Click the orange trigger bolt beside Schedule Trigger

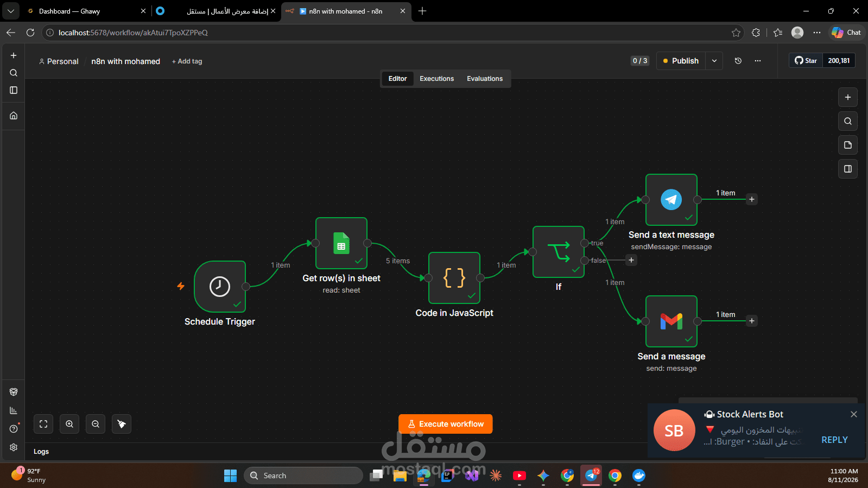[x=181, y=286]
